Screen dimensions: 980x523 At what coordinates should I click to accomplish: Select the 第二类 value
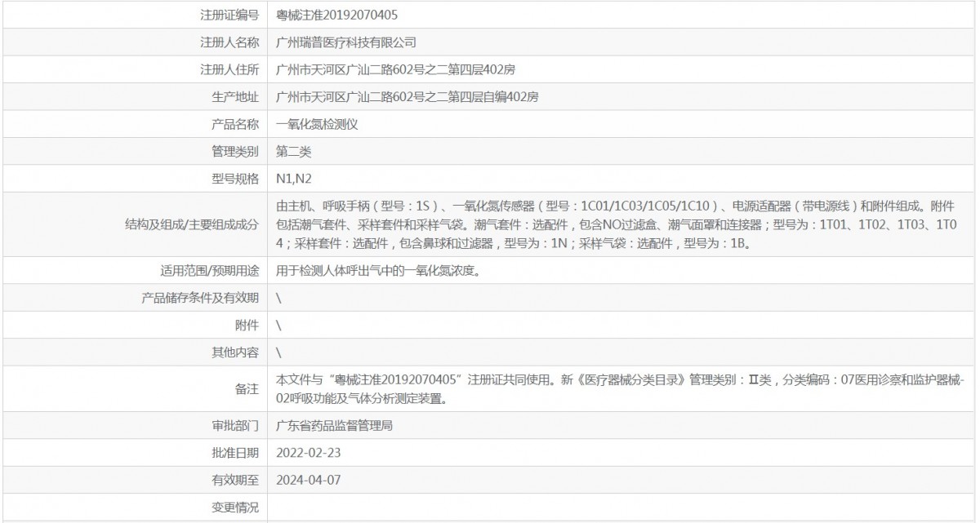coord(294,151)
